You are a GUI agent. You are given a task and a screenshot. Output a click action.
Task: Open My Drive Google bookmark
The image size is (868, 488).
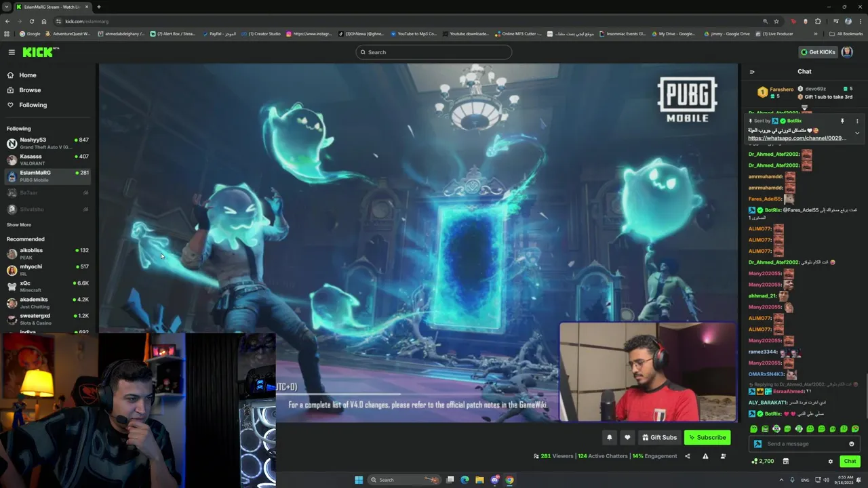coord(672,33)
